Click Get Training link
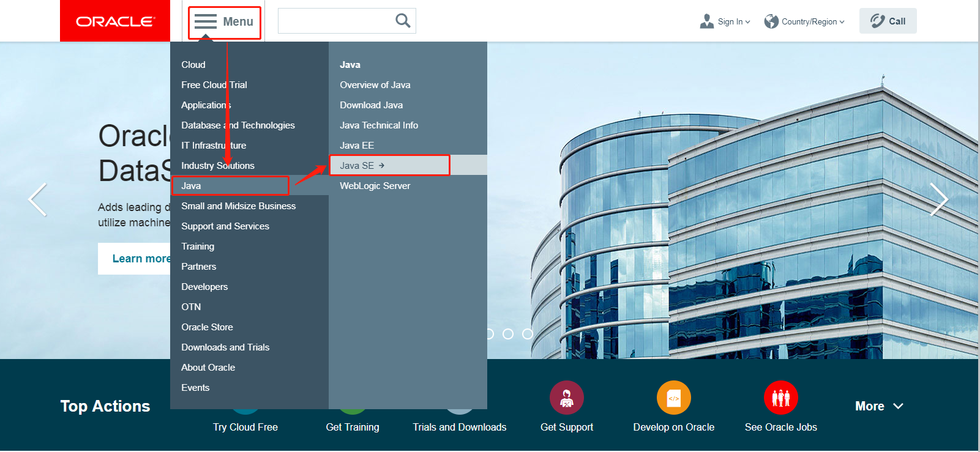The image size is (980, 452). 353,427
